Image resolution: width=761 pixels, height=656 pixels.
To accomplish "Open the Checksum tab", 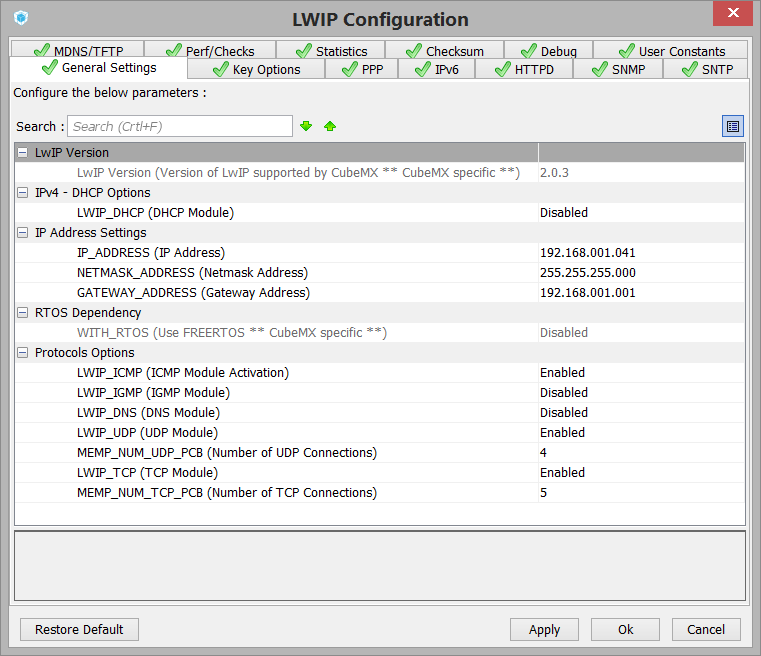I will pos(445,50).
